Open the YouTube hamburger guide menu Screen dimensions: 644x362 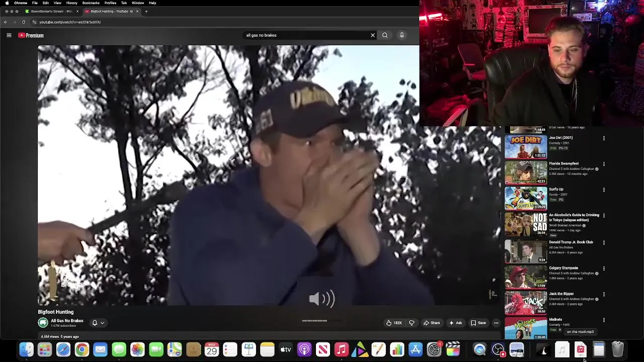pyautogui.click(x=9, y=35)
